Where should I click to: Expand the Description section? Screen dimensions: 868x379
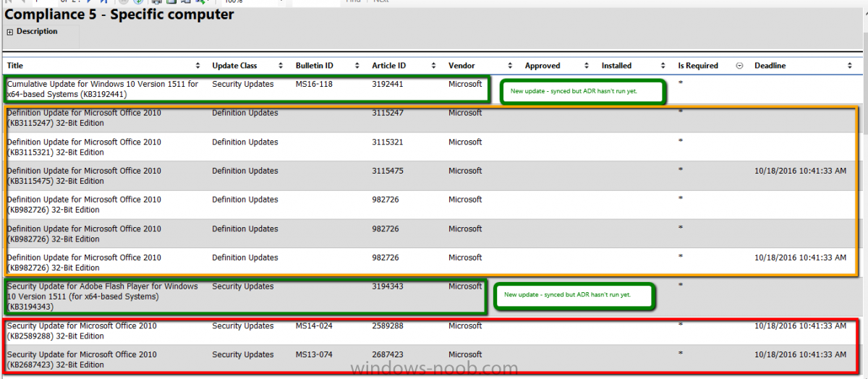(x=10, y=32)
